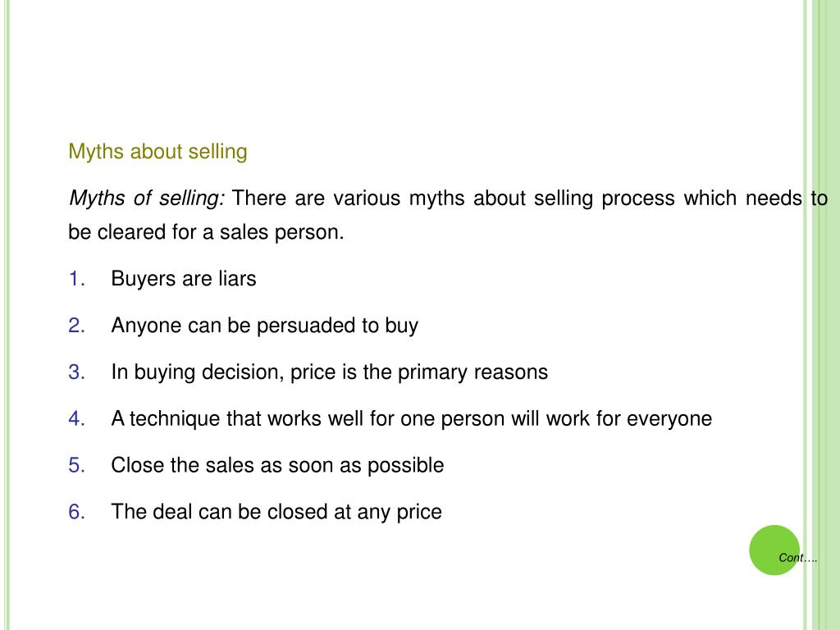Click the 'Cont….' italic label
The width and height of the screenshot is (840, 630).
(798, 558)
